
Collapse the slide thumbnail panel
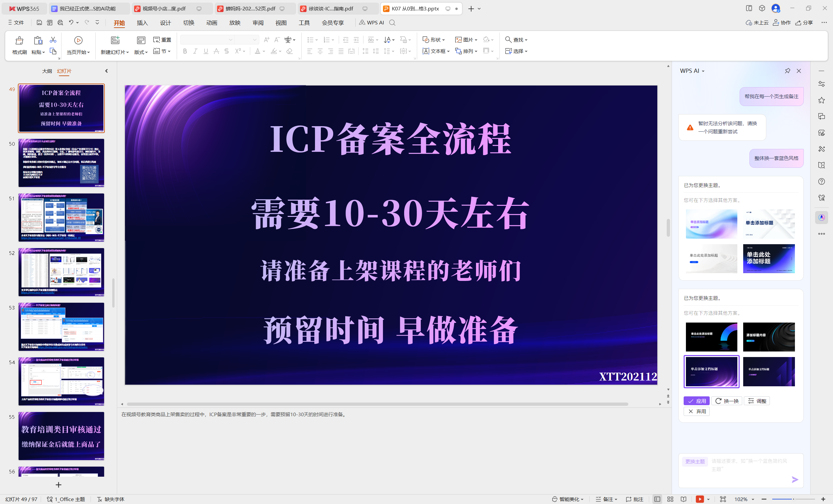pyautogui.click(x=106, y=71)
